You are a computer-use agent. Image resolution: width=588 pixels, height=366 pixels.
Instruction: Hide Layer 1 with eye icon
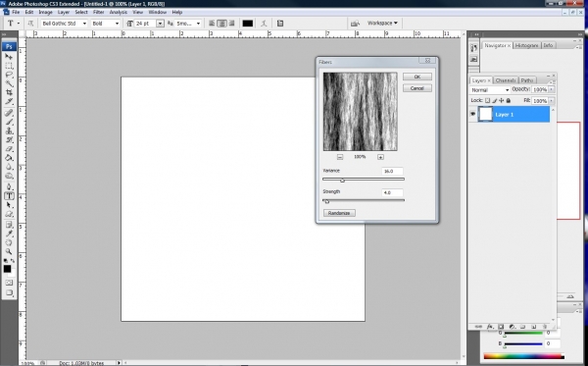click(x=473, y=114)
